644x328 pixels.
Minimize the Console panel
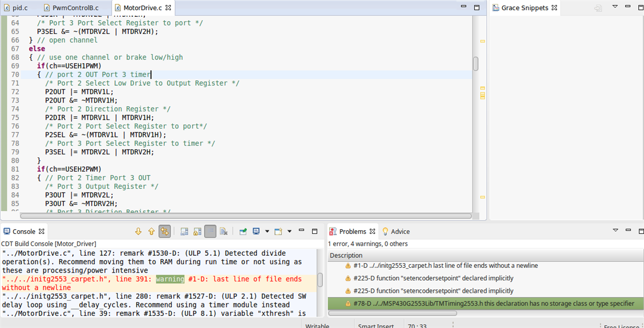[302, 231]
